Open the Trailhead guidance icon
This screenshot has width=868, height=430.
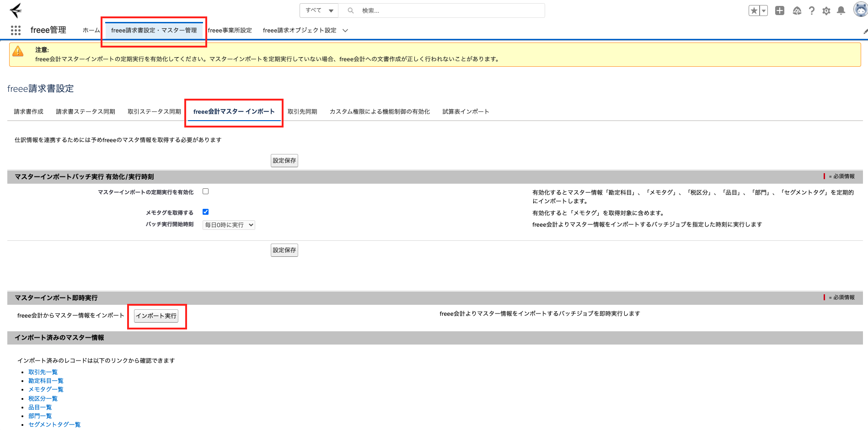point(797,11)
